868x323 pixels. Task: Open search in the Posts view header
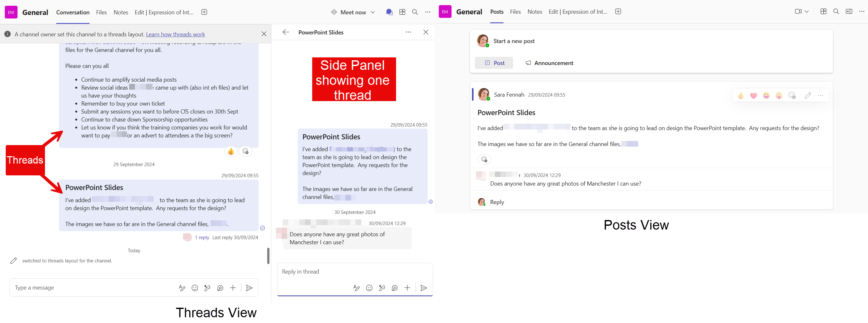click(x=836, y=11)
